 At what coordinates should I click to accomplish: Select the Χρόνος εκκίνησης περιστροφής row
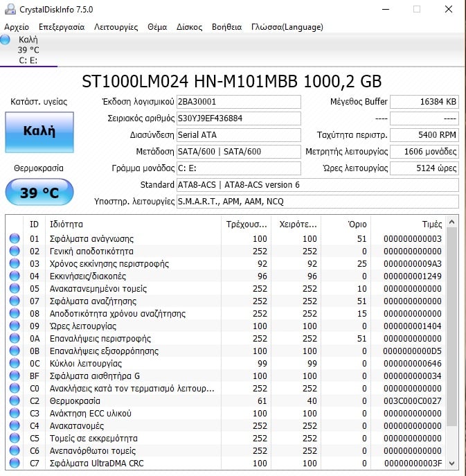coord(226,263)
